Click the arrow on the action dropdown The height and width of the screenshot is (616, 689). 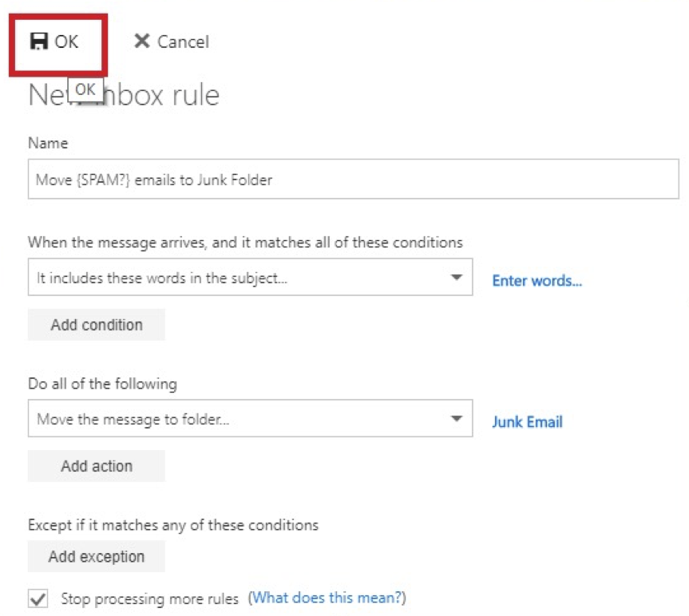point(456,419)
